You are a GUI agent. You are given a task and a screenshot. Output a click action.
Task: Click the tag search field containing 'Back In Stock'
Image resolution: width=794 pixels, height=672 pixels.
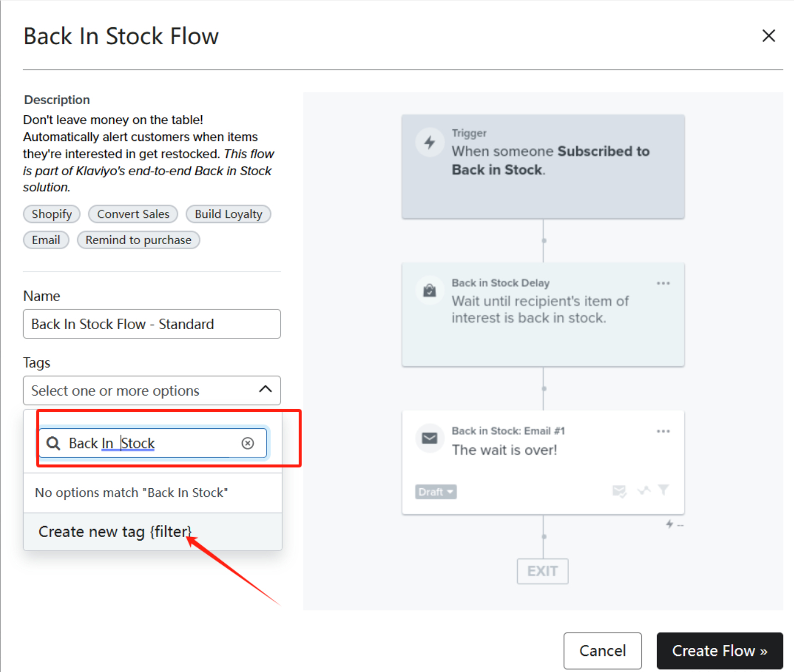pos(153,443)
